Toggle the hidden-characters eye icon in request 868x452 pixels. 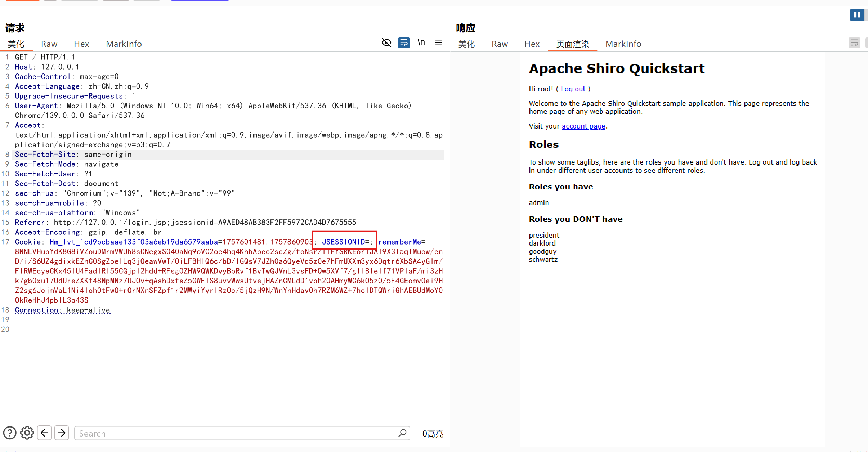coord(386,43)
